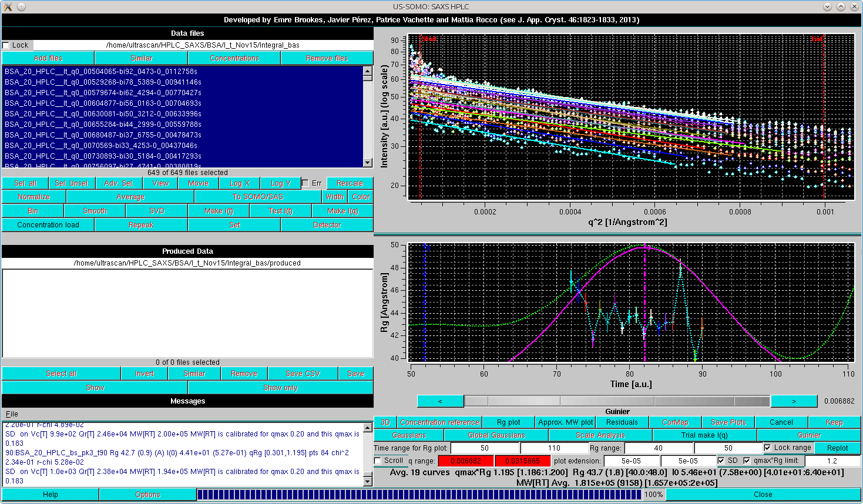The height and width of the screenshot is (504, 863).
Task: Click Concentration reference button
Action: click(439, 422)
